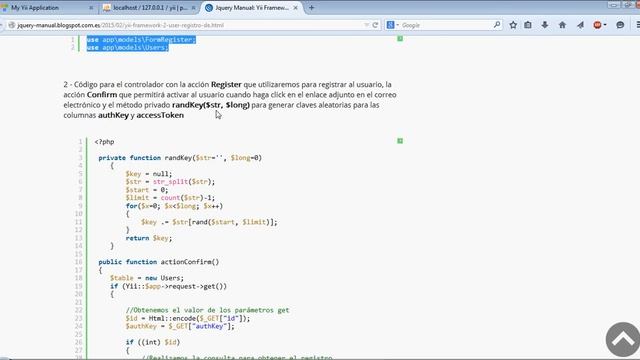Screen dimensions: 640x360
Task: Close the localhost 127.0.0.1 tab
Action: pos(193,8)
